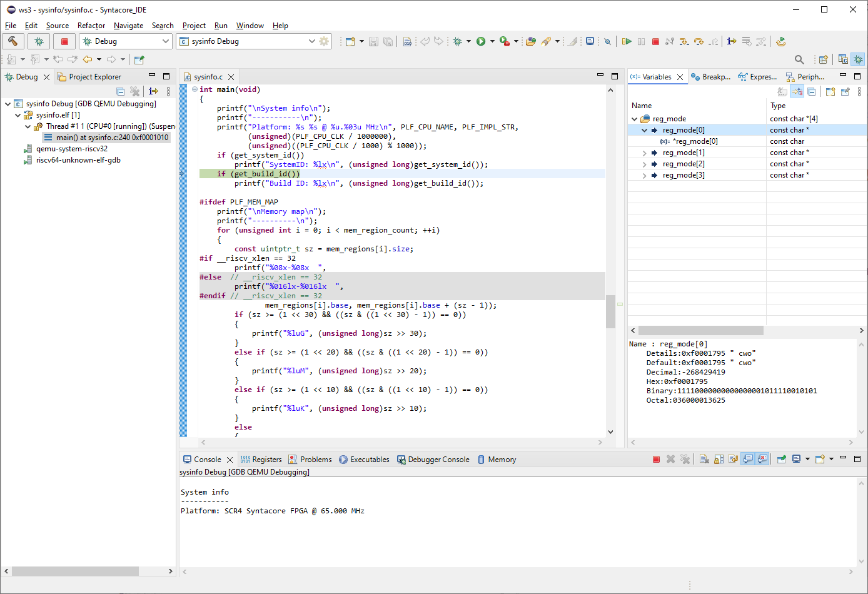868x594 pixels.
Task: Switch to the C/C++ perspective button
Action: pyautogui.click(x=843, y=59)
